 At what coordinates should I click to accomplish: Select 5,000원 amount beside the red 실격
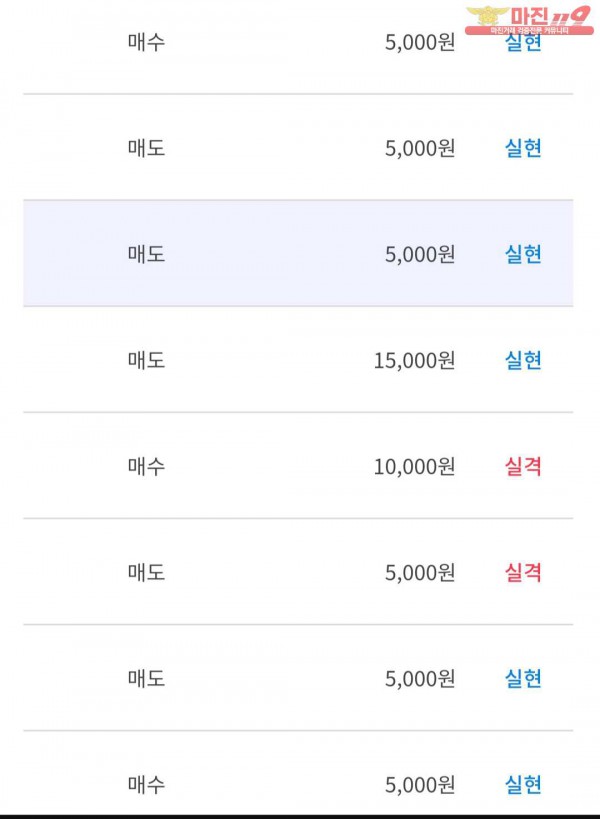[x=420, y=572]
